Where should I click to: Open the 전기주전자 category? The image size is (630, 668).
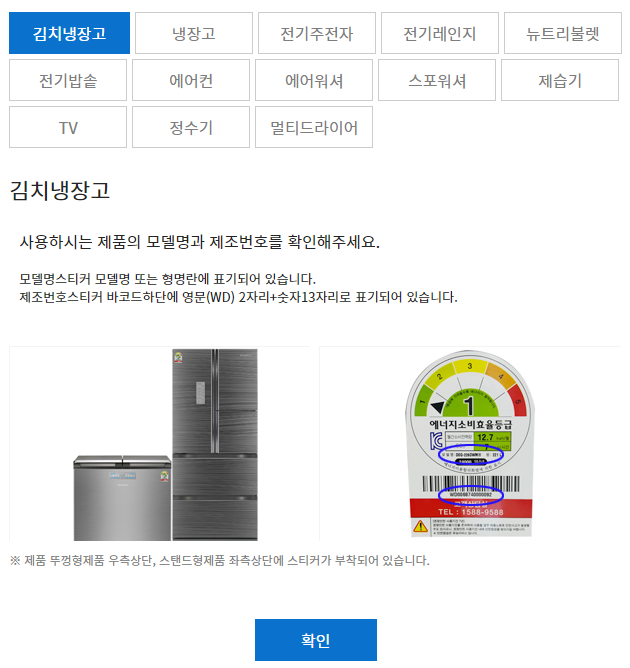[x=316, y=33]
